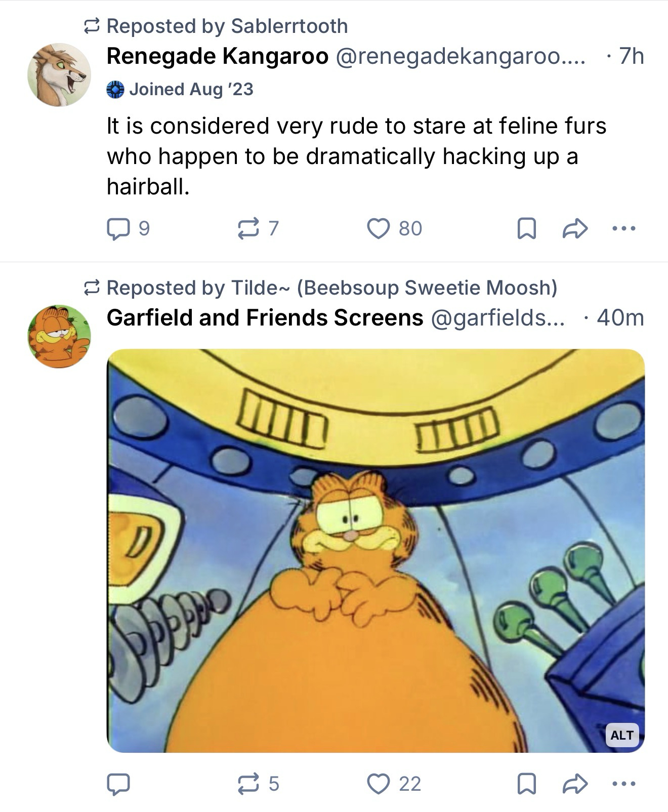
Task: Like the Garfield post with 22 likes
Action: point(379,784)
